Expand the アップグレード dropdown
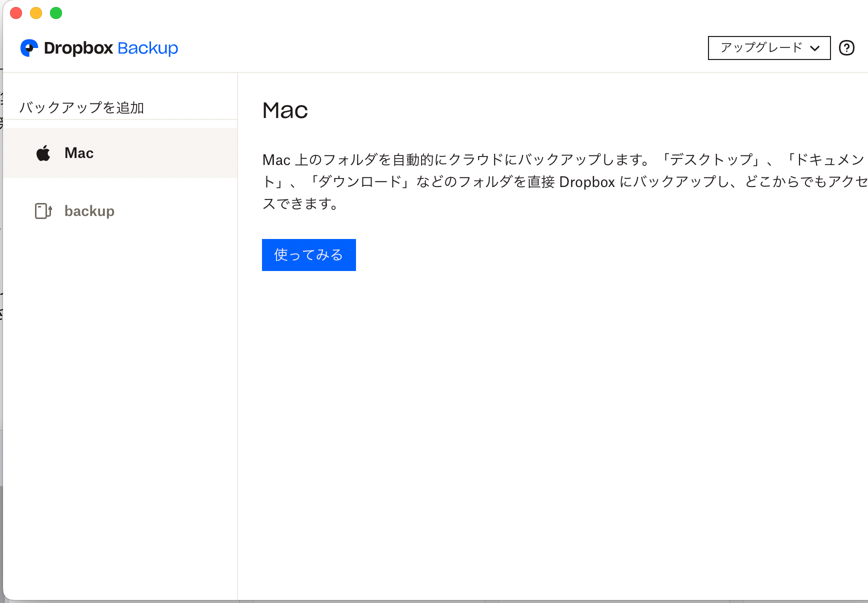 click(761, 48)
